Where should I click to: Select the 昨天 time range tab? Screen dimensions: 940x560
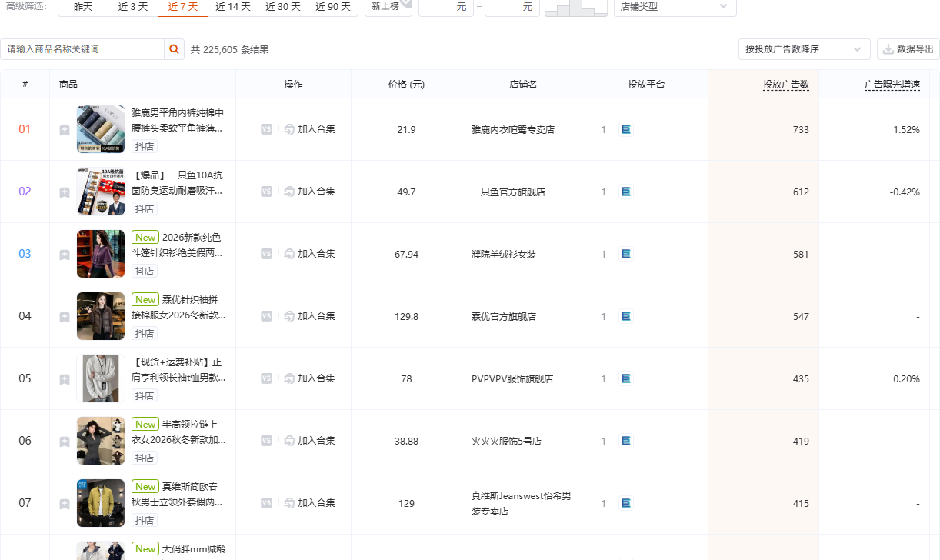(83, 6)
